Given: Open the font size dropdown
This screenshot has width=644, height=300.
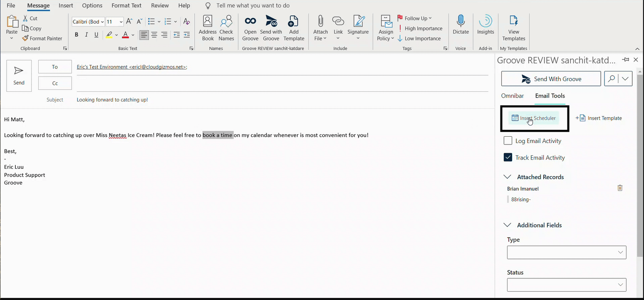Looking at the screenshot, I should point(121,22).
